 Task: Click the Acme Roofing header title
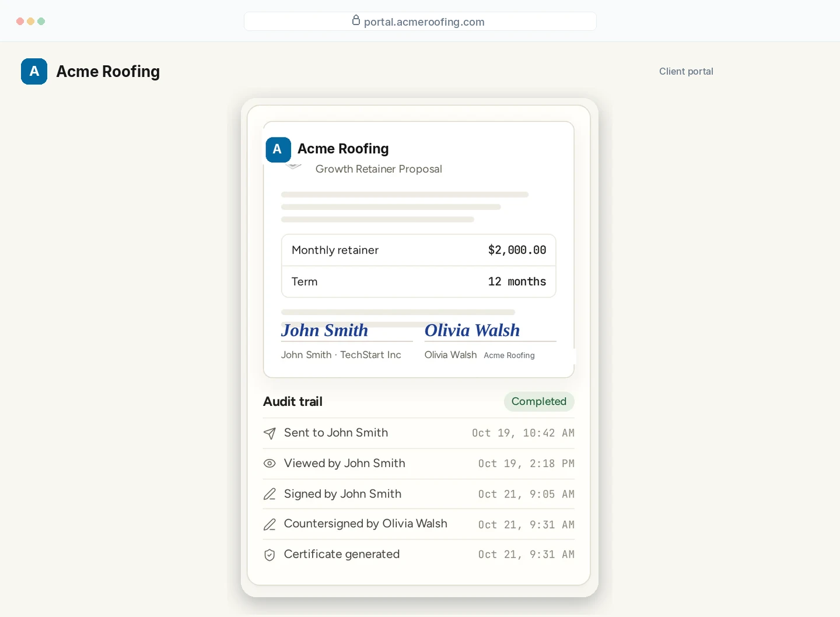coord(108,71)
